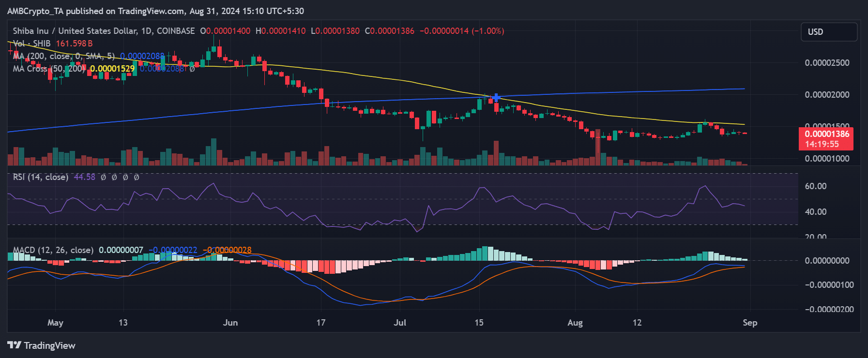Click the Jun label on the time axis
Viewport: 868px width, 358px height.
(x=230, y=323)
